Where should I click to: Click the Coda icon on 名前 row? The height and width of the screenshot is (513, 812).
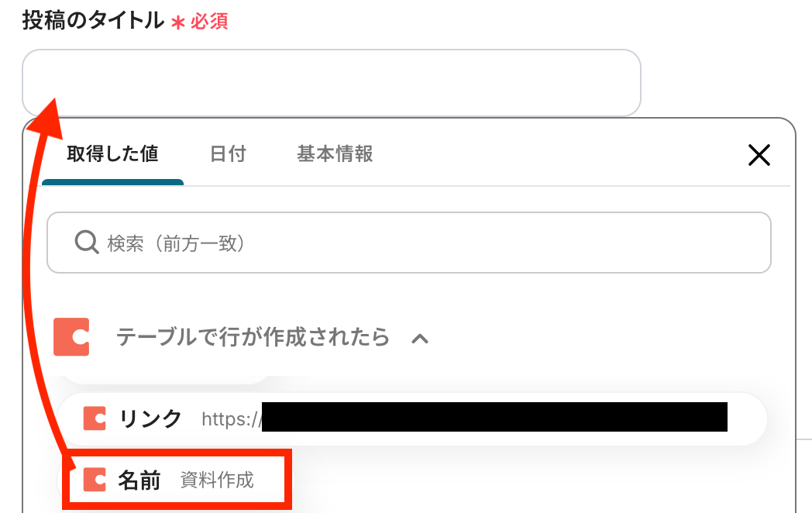pos(95,480)
